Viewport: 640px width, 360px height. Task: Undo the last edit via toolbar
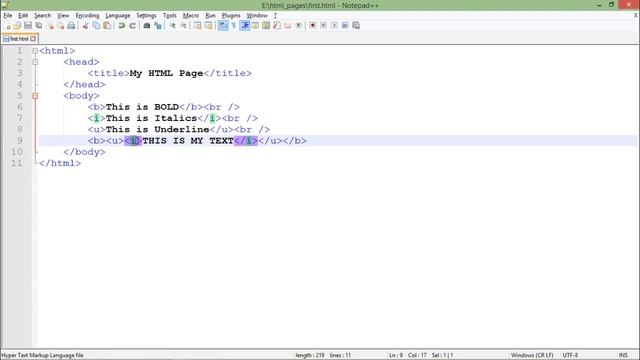[121, 25]
